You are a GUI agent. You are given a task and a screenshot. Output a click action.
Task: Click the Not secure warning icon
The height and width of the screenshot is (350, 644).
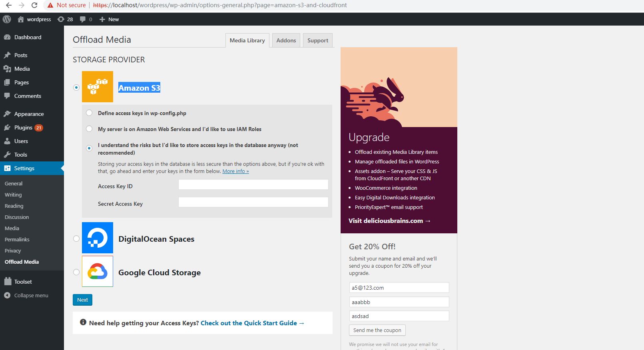pyautogui.click(x=50, y=5)
